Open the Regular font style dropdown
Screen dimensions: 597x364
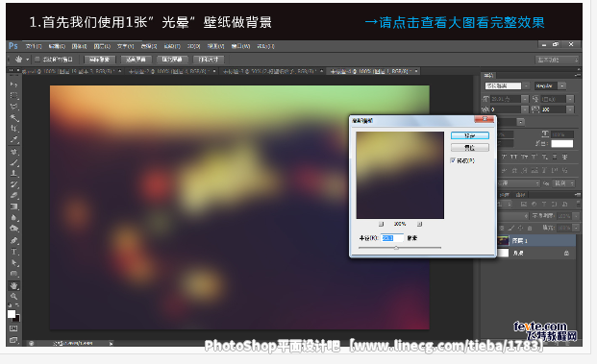562,86
